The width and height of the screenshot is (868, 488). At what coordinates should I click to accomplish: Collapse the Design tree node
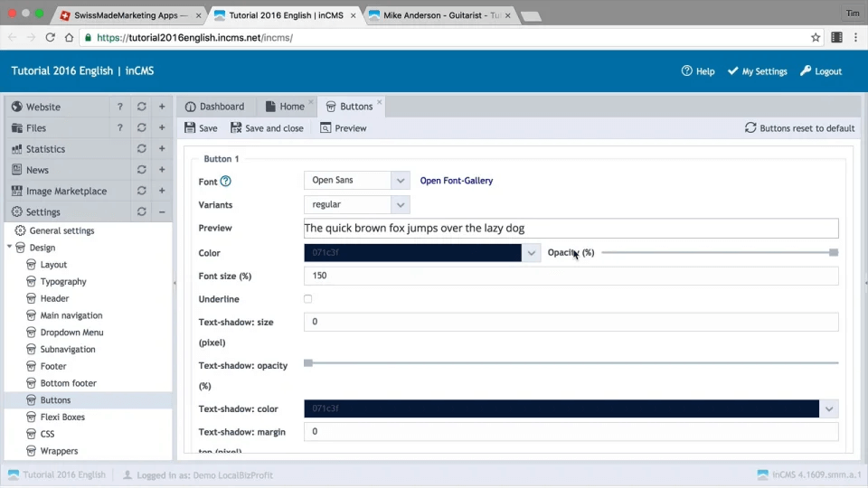pos(10,247)
